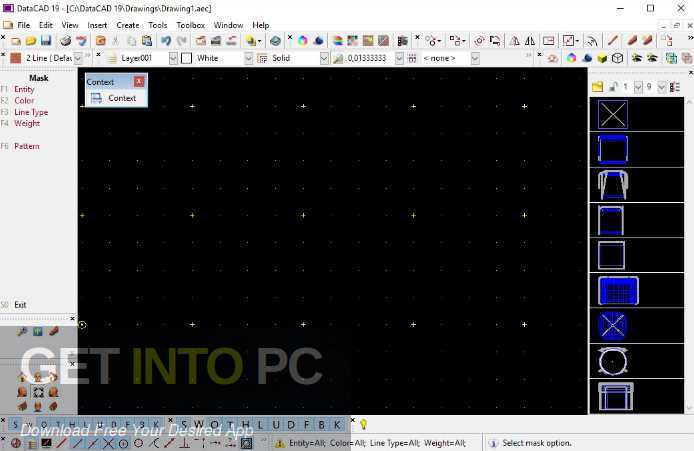Click the wireframe cube icon

point(617,58)
